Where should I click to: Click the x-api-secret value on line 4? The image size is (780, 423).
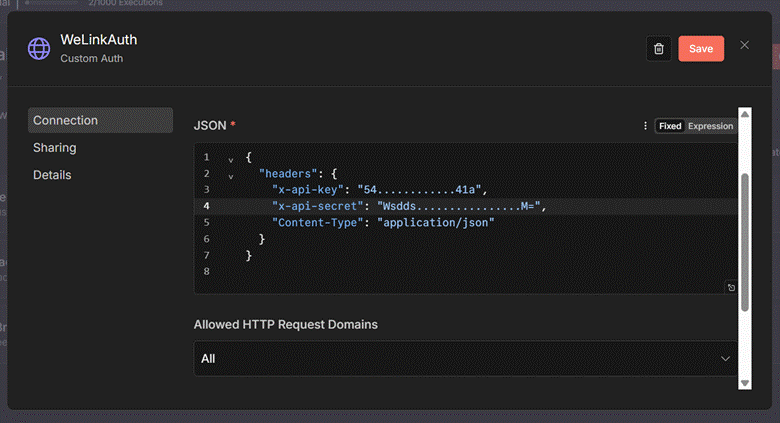tap(459, 206)
